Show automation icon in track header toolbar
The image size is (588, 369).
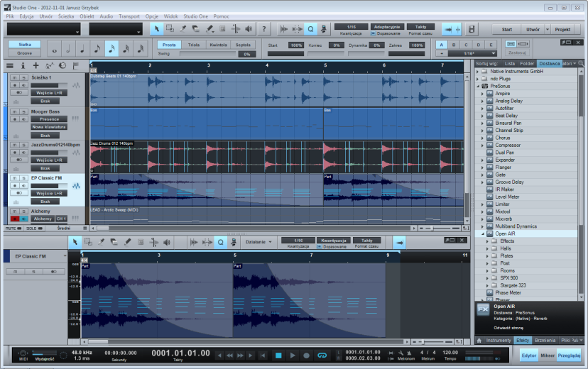coord(50,66)
